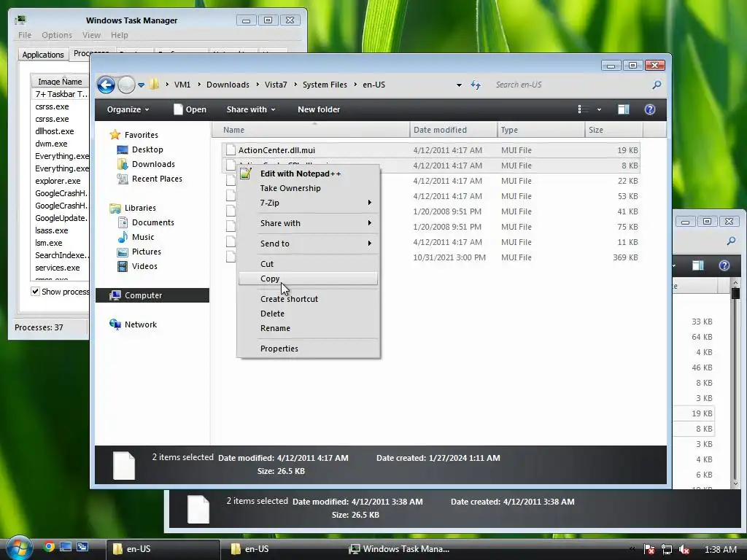Click help icon in the back Explorer window
The image size is (747, 560).
(724, 265)
